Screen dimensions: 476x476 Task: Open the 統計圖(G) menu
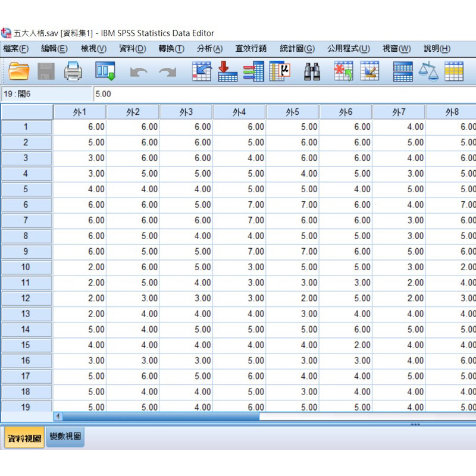297,49
